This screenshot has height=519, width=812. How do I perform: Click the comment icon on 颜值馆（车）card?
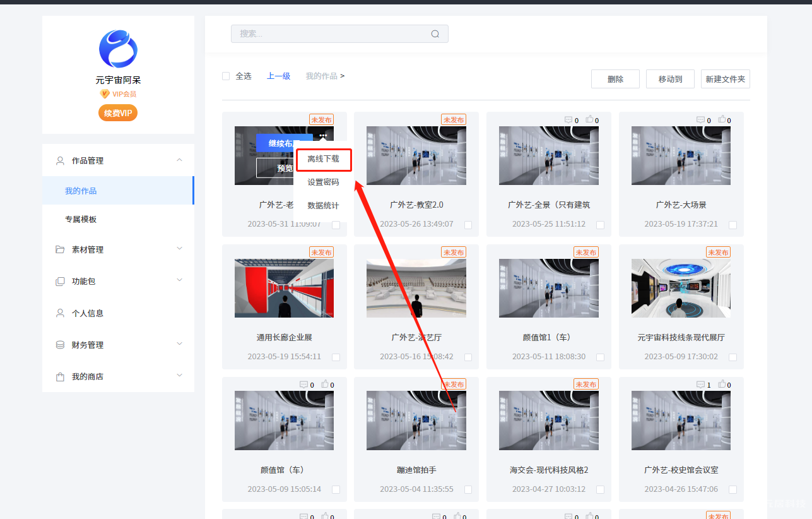[x=303, y=385]
